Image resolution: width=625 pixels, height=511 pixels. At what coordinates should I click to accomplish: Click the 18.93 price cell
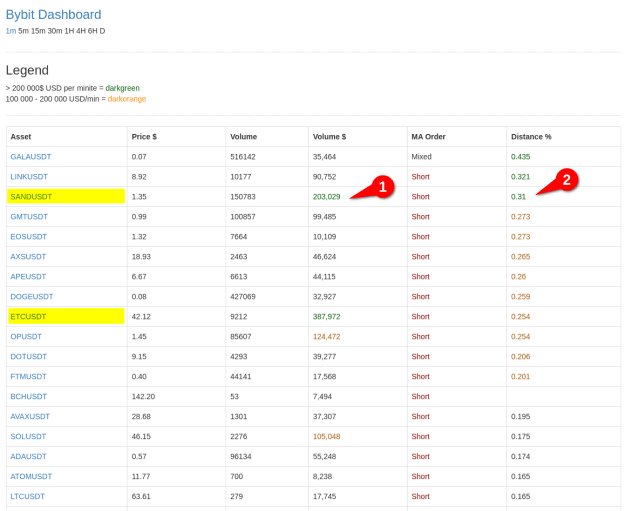click(141, 256)
